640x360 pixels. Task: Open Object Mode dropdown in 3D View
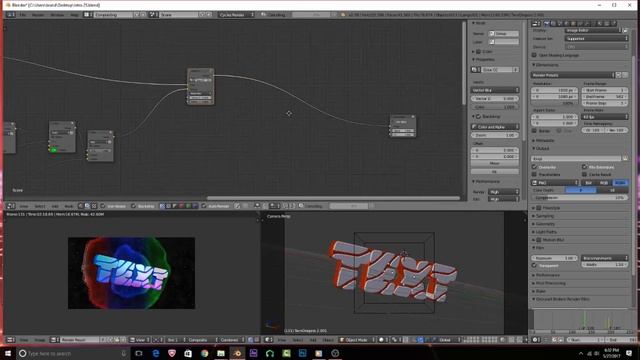[357, 340]
